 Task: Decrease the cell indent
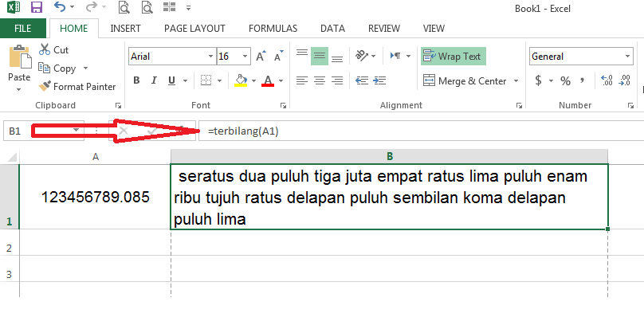[x=362, y=80]
